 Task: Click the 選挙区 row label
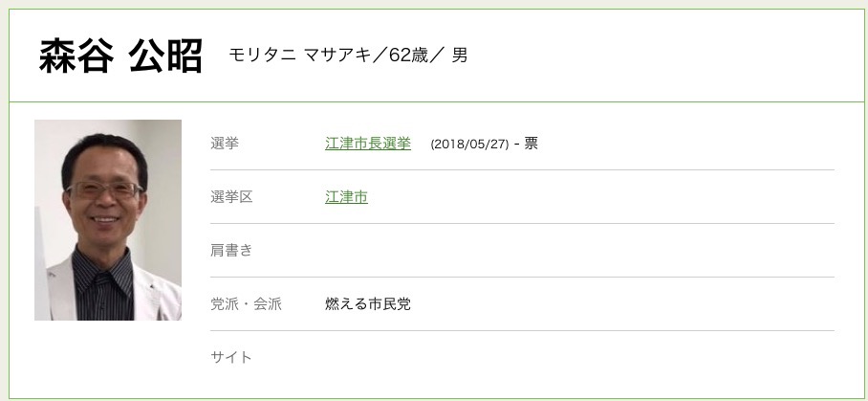click(231, 197)
